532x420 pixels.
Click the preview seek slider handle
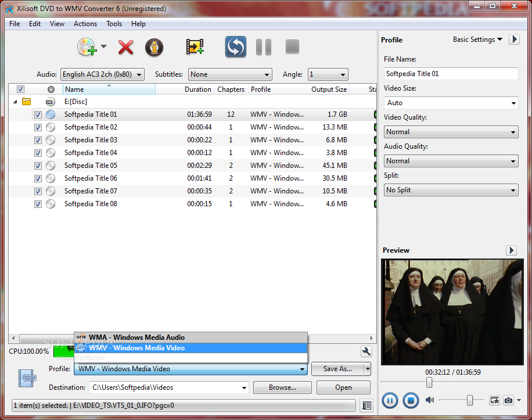(429, 382)
